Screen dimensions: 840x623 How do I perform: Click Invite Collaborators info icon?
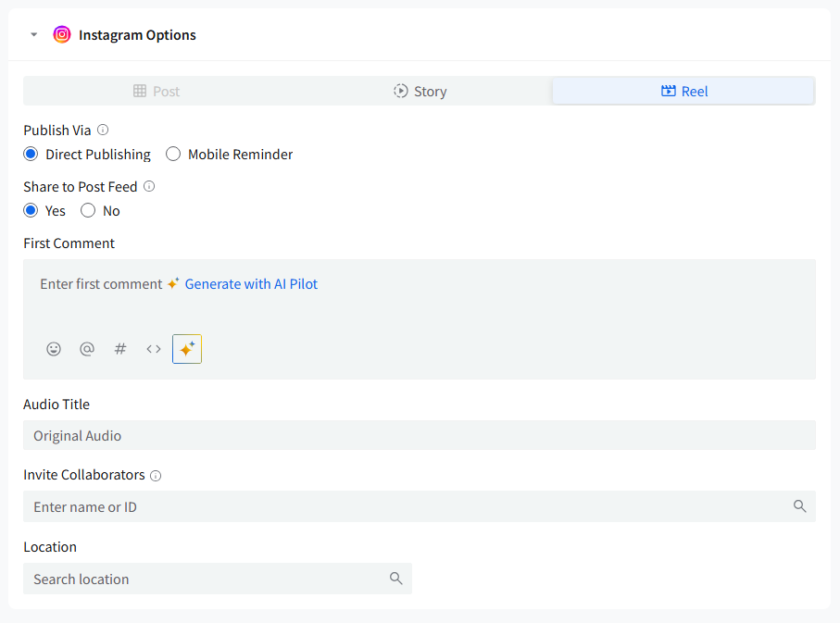pyautogui.click(x=156, y=475)
